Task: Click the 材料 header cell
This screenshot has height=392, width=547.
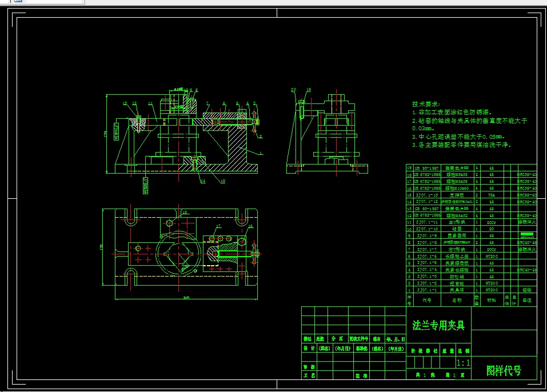Action: pyautogui.click(x=491, y=300)
